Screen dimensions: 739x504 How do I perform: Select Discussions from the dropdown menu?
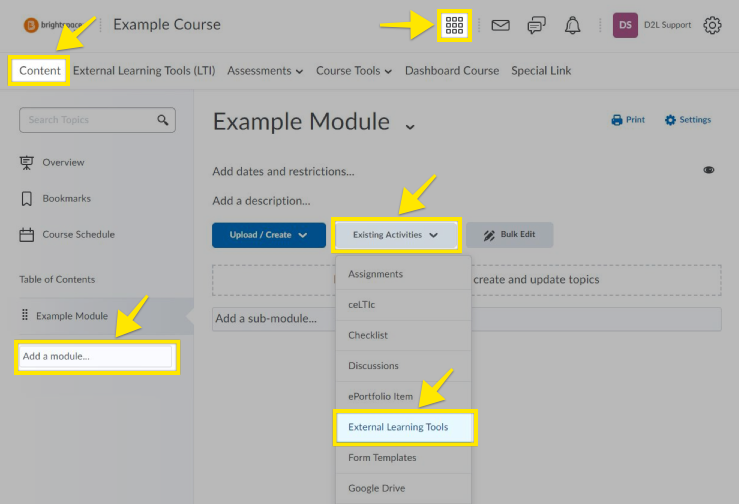(x=403, y=366)
